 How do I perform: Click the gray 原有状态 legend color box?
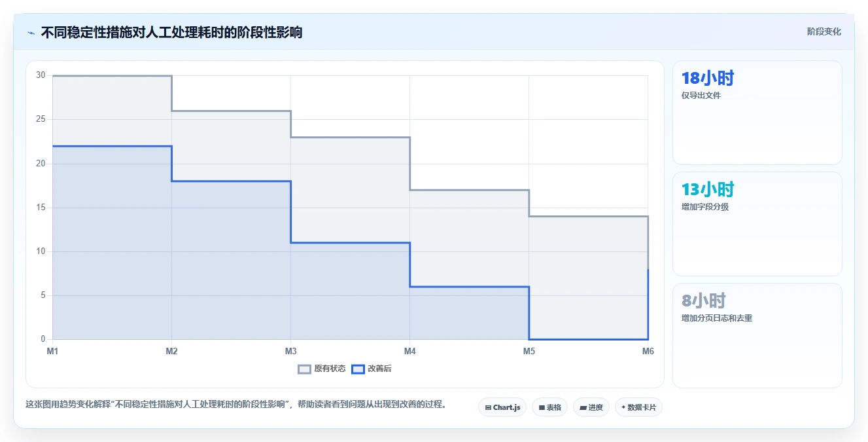click(x=304, y=369)
